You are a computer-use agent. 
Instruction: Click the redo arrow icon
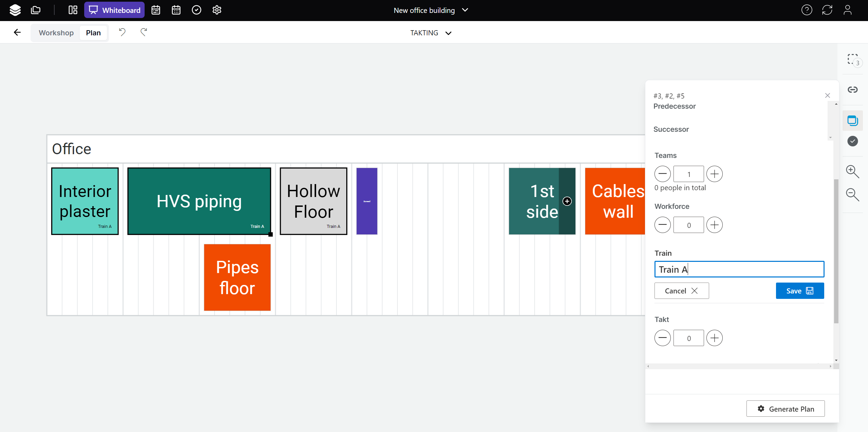pyautogui.click(x=144, y=32)
